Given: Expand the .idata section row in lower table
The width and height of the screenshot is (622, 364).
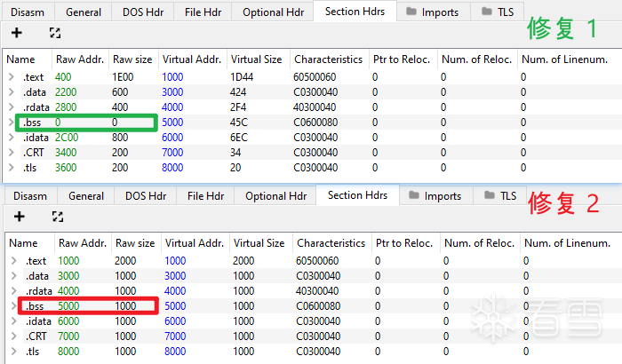Looking at the screenshot, I should pyautogui.click(x=12, y=320).
